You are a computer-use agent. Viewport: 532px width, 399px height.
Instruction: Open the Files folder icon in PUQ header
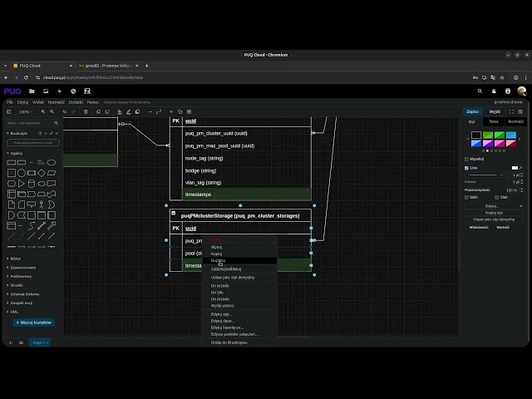tap(32, 91)
